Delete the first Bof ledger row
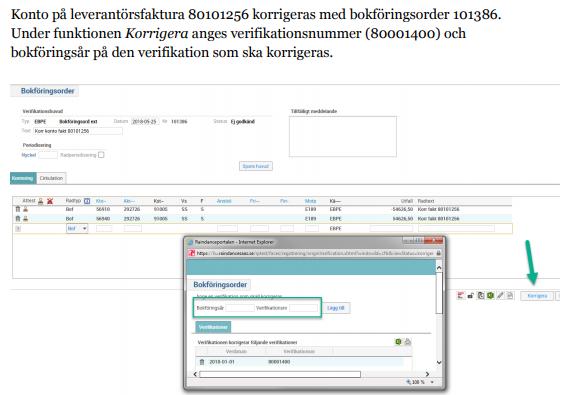 17,209
